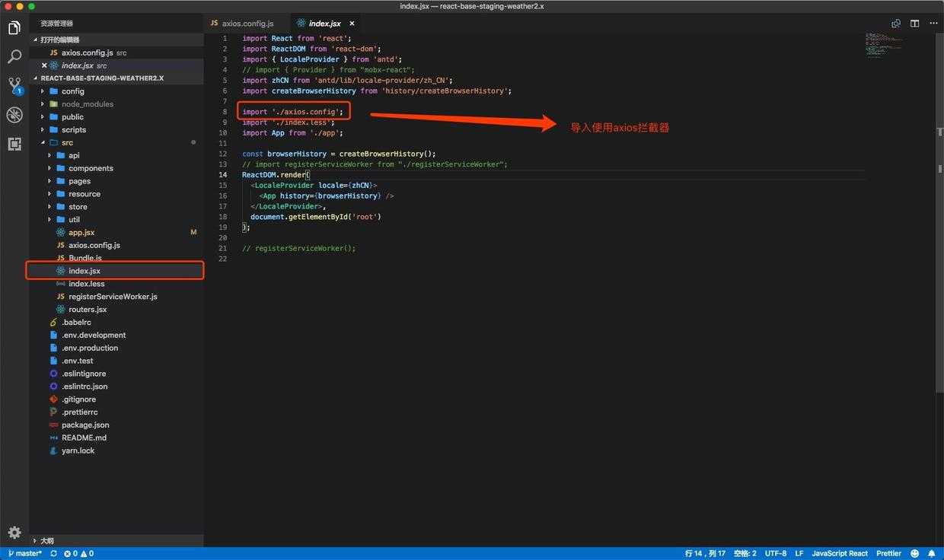Open registerServiceWorker.js file
944x560 pixels.
pos(113,297)
